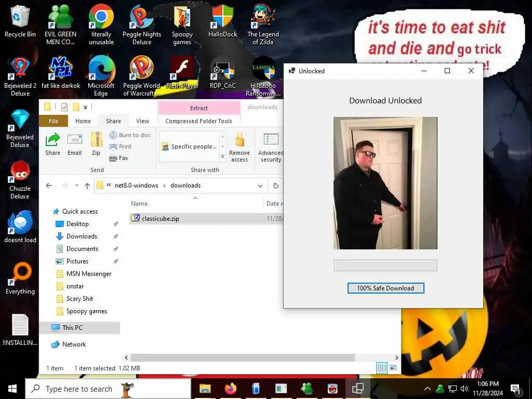Launch Bejeweled 2 Deluxe shortcut
The height and width of the screenshot is (399, 532).
[20, 76]
